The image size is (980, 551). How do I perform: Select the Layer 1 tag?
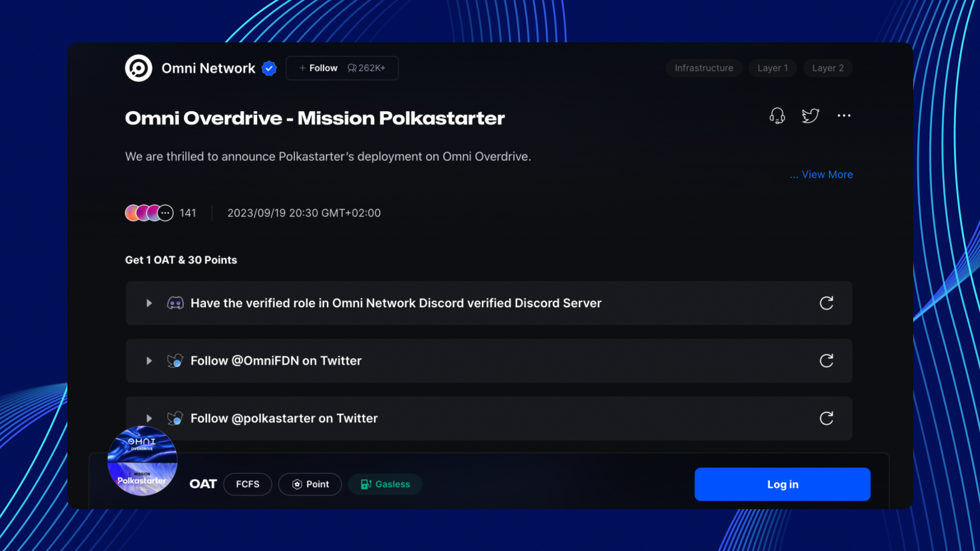click(x=772, y=68)
